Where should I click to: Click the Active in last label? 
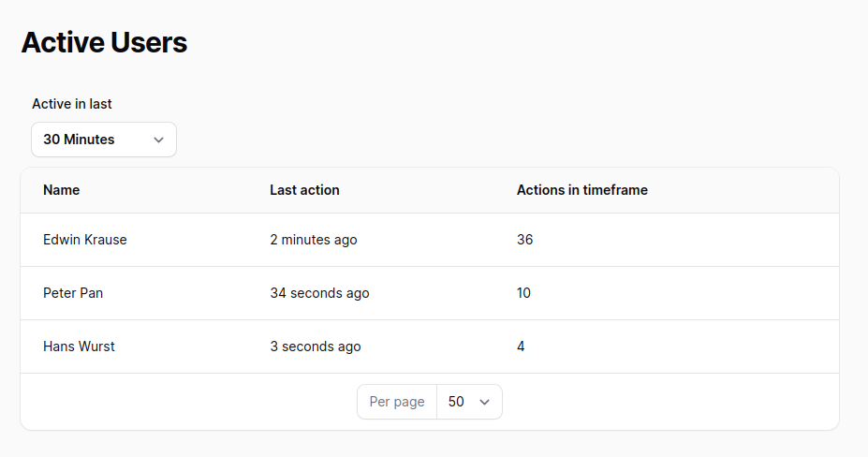click(x=72, y=104)
